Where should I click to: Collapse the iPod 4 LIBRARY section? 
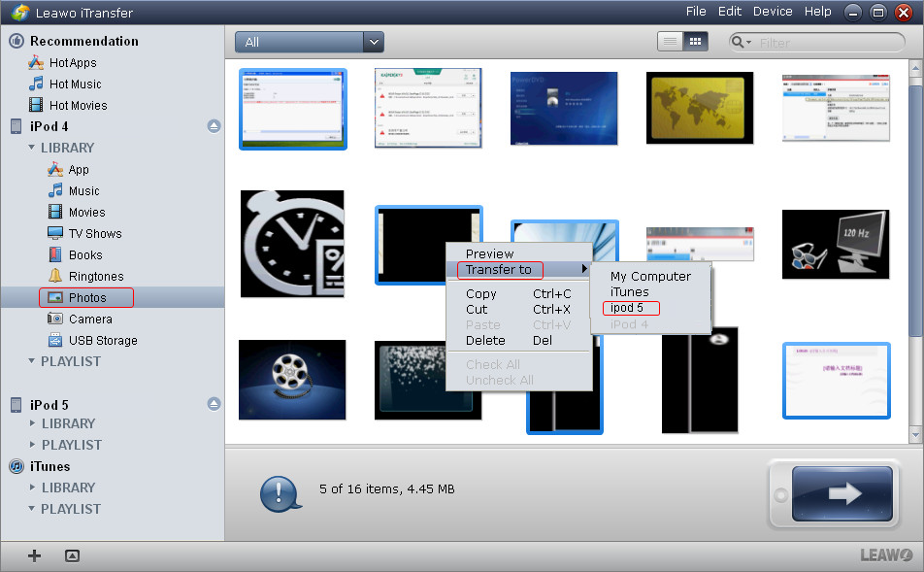[32, 148]
